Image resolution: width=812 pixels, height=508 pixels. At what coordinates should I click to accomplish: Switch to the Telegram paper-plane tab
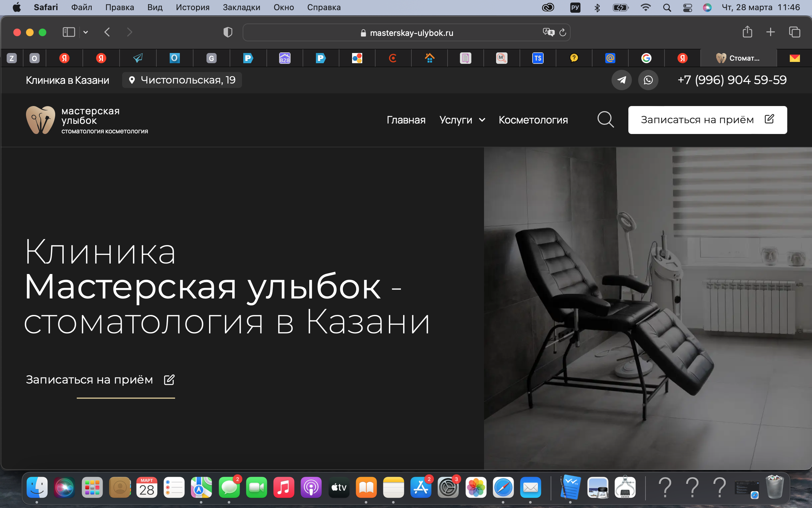point(138,58)
